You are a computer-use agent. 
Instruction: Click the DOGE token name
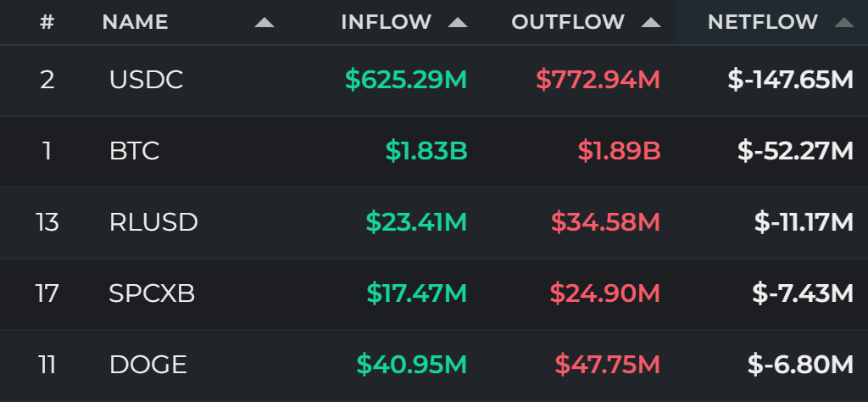tap(147, 365)
